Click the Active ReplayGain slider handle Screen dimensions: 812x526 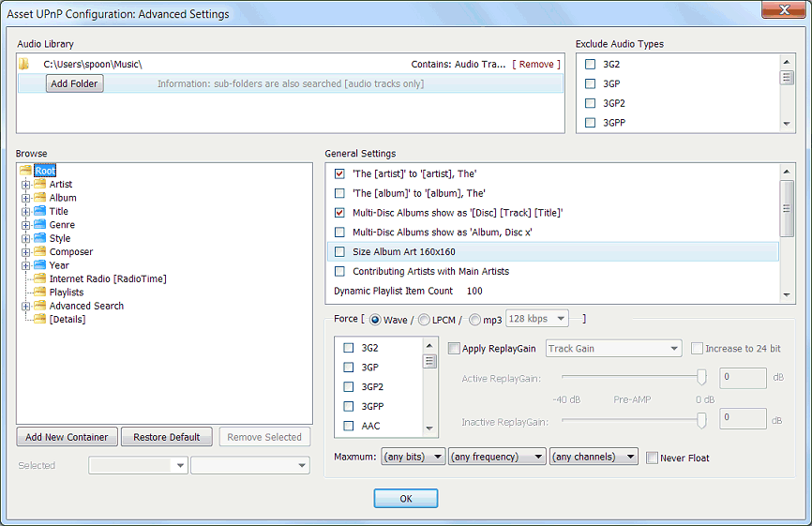[x=701, y=377]
